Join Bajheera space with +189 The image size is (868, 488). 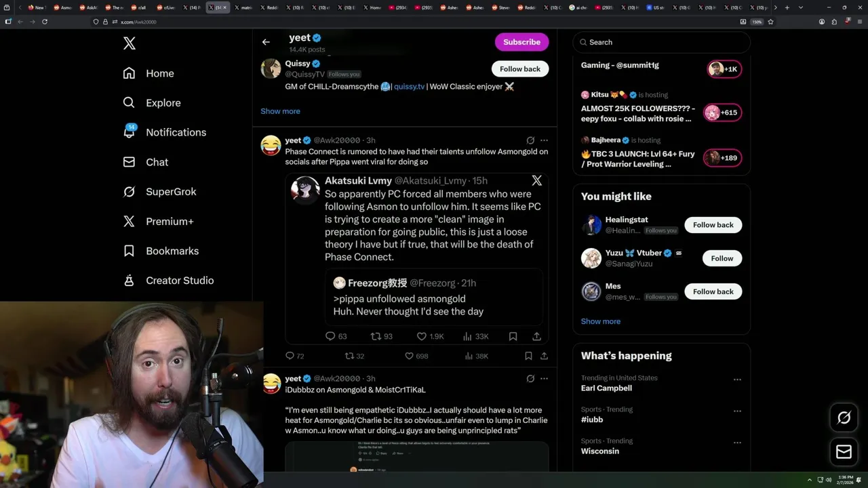coord(722,158)
